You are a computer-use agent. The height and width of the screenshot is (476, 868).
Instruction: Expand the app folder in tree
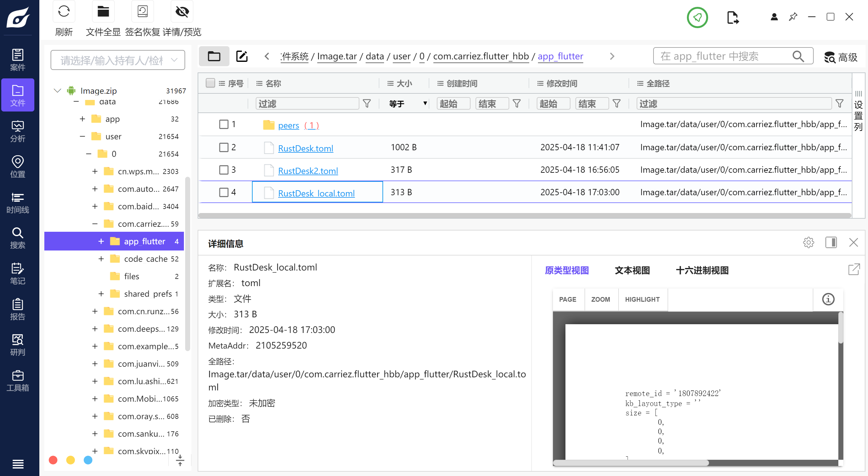(82, 119)
